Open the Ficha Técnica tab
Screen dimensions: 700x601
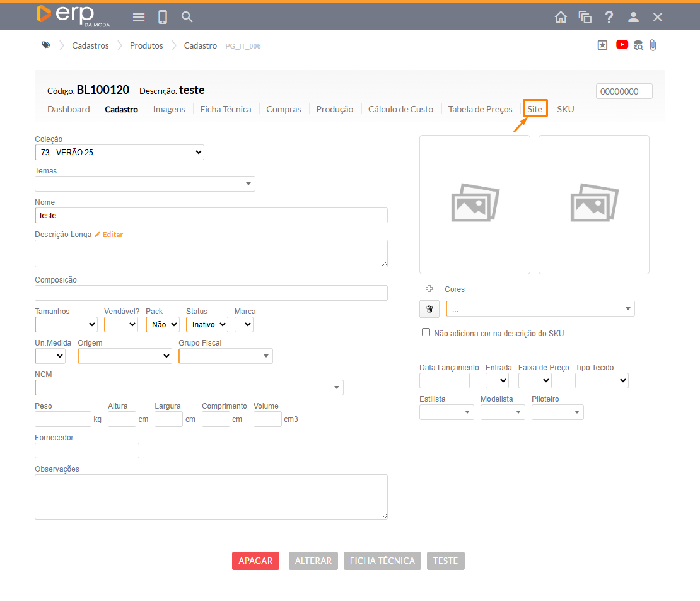[225, 109]
